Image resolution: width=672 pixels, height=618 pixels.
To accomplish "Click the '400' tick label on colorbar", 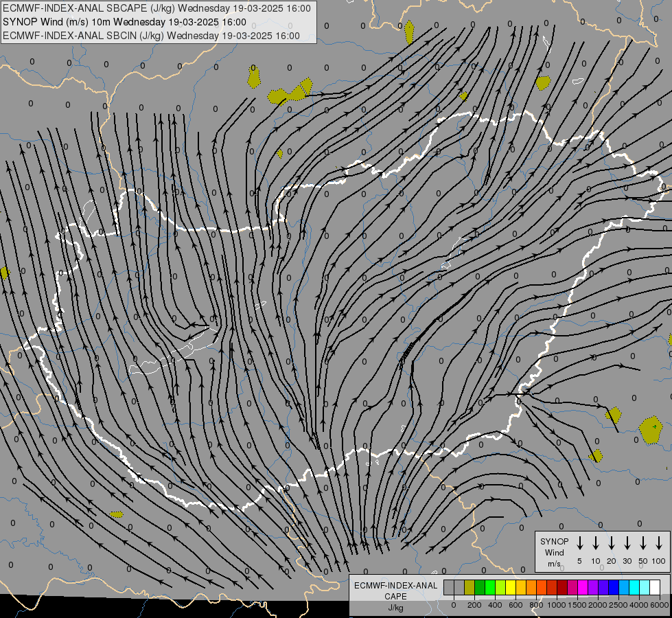I will click(495, 605).
